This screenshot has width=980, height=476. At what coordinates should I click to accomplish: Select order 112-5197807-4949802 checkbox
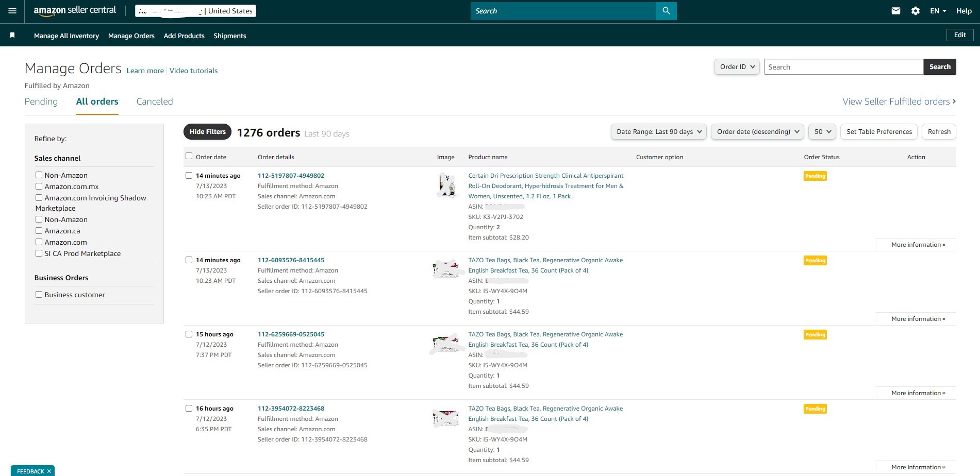189,175
